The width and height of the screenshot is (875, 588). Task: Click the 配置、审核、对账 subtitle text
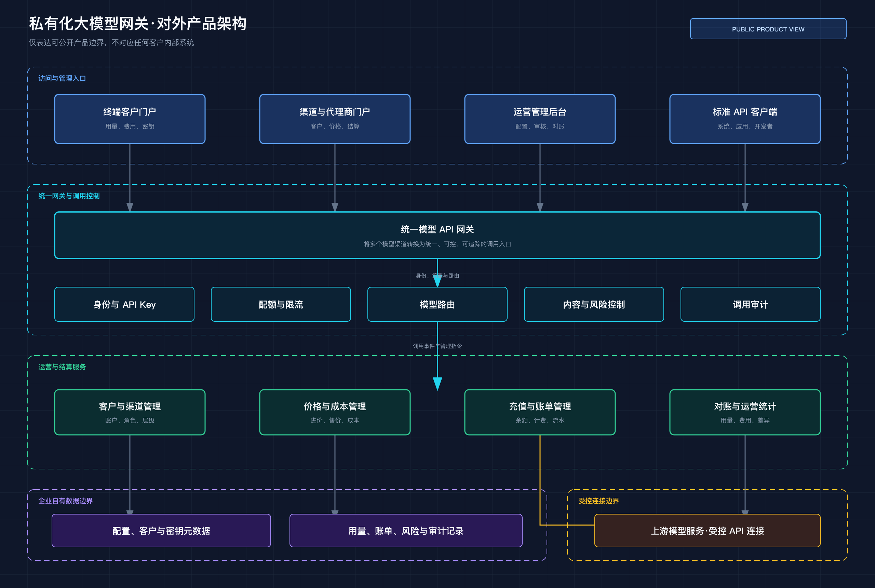tap(540, 126)
